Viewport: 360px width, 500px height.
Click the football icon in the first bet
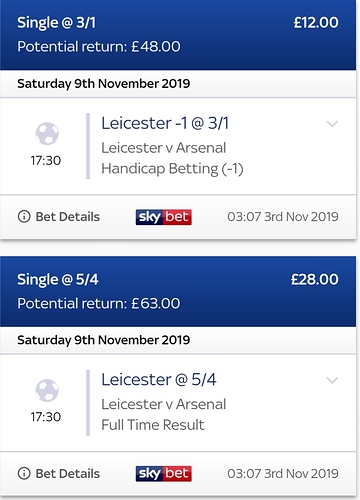[47, 133]
